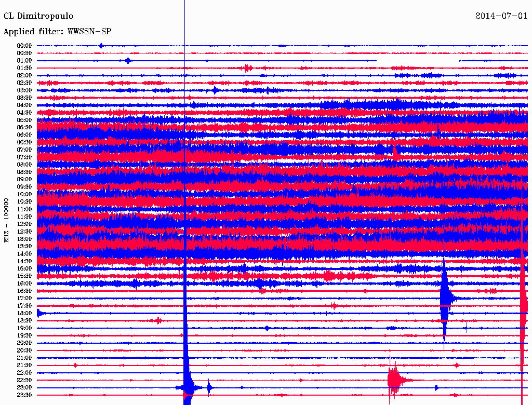Image resolution: width=532 pixels, height=405 pixels.
Task: Click the '23:00' time label
Action: pos(24,388)
